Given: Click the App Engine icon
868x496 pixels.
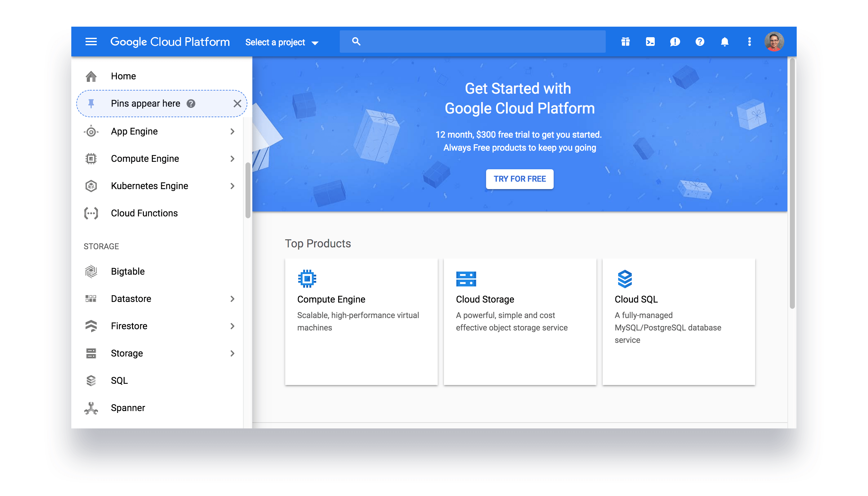Looking at the screenshot, I should coord(91,131).
